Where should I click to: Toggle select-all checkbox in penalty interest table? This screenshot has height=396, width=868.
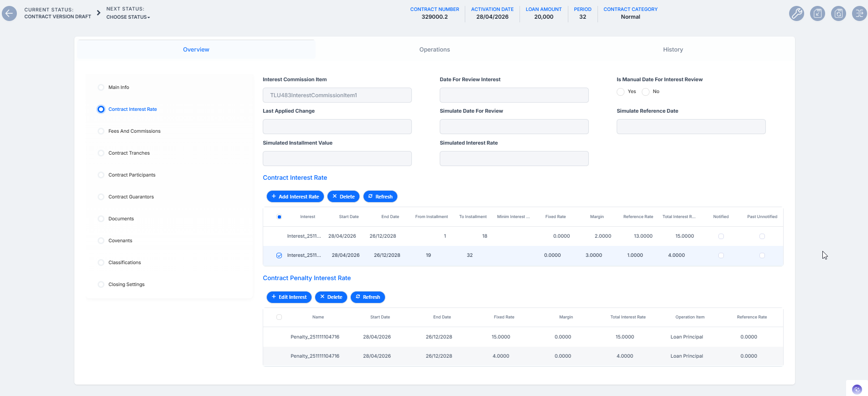[x=279, y=317]
